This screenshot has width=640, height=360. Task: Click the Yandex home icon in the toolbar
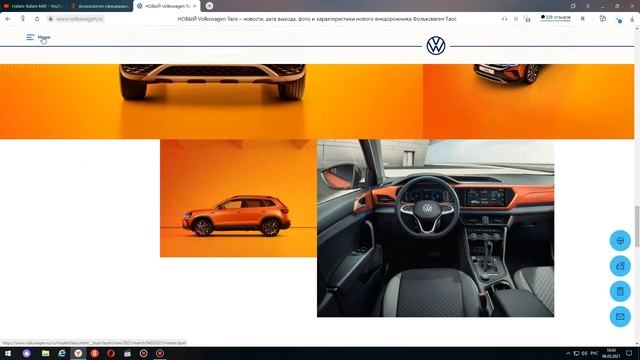tap(22, 19)
